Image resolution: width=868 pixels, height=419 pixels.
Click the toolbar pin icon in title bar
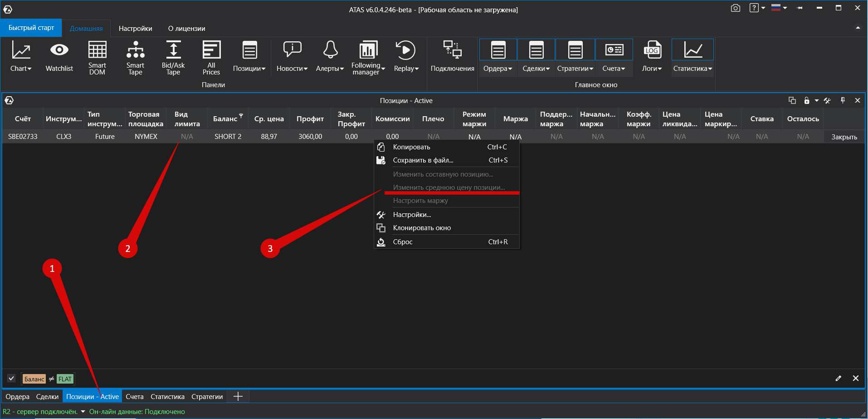pos(800,8)
